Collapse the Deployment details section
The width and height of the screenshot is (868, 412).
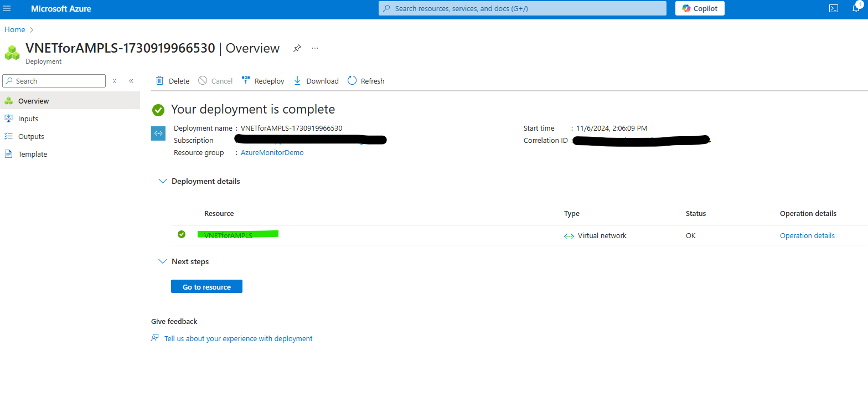[x=163, y=181]
